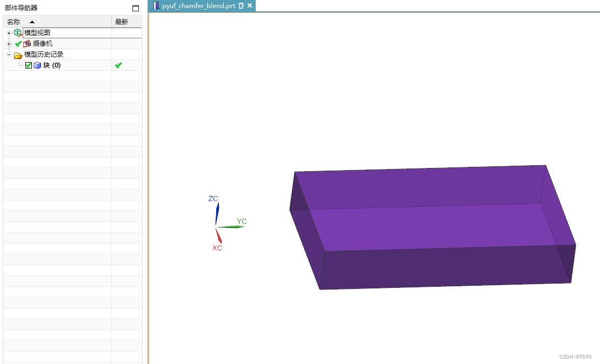Click the XC axis of coordinate triad
Screen dimensions: 600x364
[218, 235]
